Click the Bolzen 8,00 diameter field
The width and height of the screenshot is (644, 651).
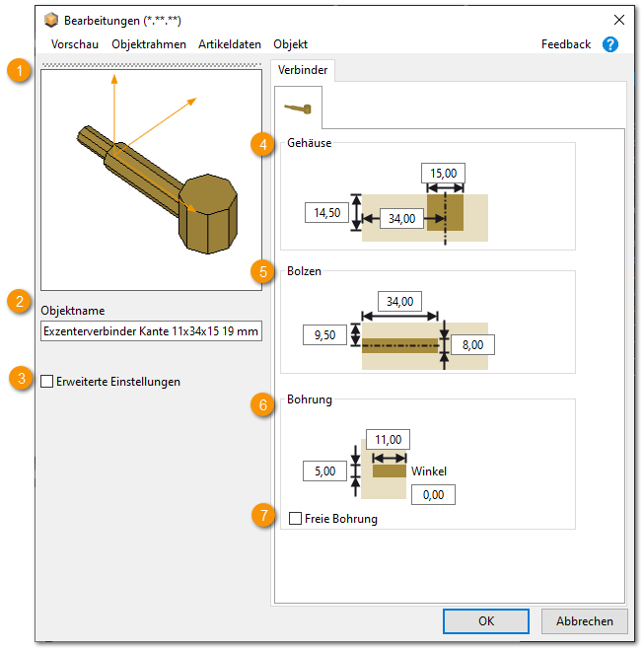click(x=472, y=344)
